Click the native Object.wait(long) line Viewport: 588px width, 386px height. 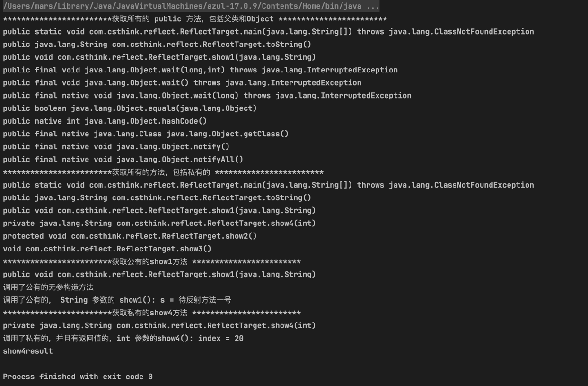(207, 96)
